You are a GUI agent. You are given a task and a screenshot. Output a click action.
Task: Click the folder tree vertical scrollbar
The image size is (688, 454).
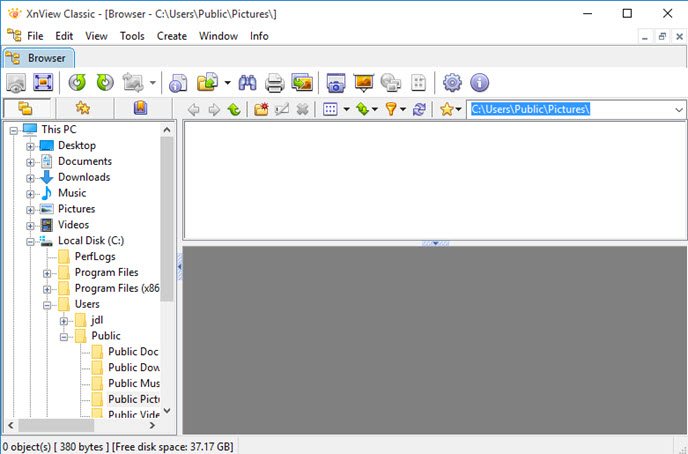(x=167, y=218)
